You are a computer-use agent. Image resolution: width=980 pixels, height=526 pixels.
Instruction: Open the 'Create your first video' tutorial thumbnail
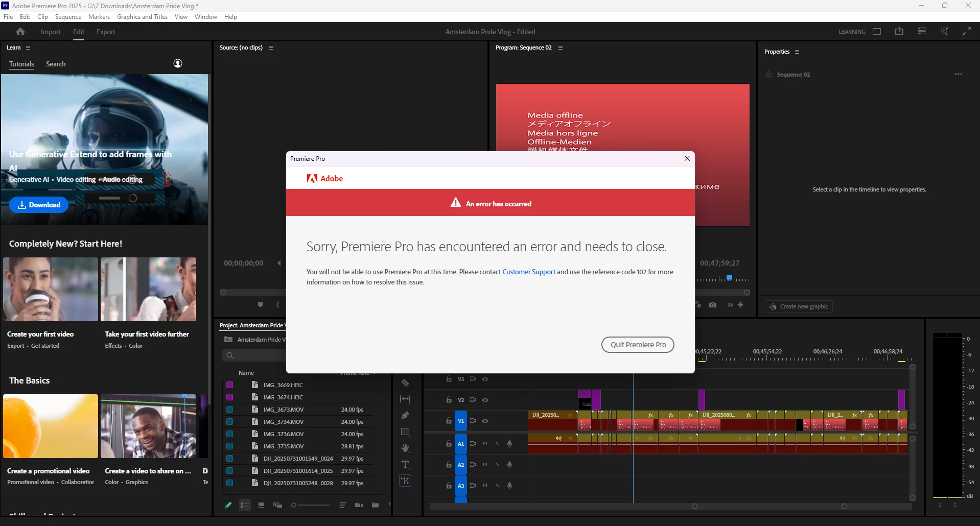[x=51, y=289]
